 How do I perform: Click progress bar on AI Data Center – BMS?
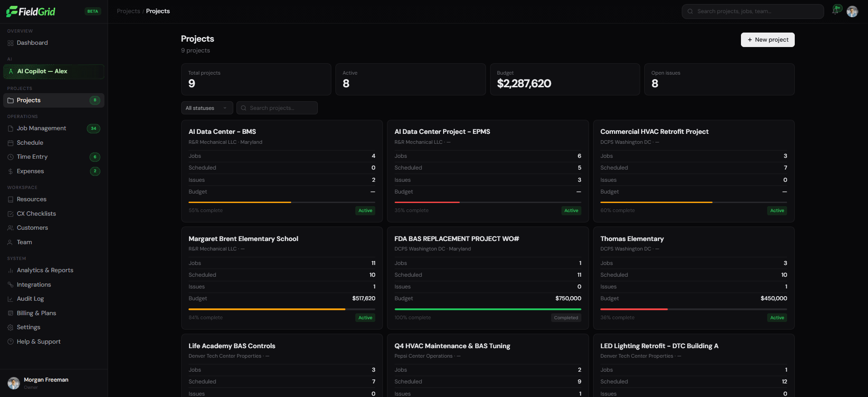click(282, 203)
